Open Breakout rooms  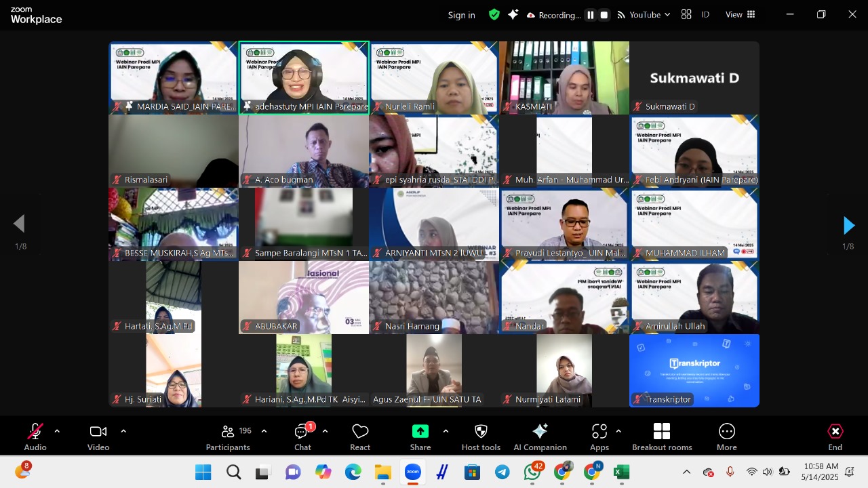click(662, 437)
